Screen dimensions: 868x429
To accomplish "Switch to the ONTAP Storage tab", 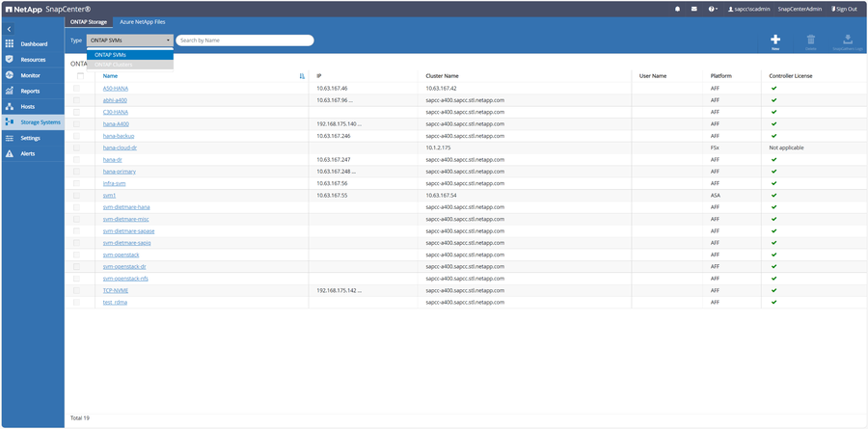I will click(x=89, y=22).
